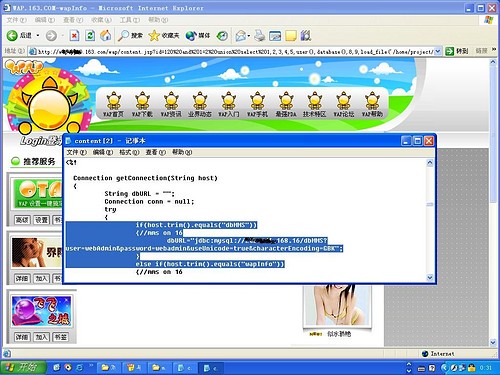This screenshot has height=375, width=500.
Task: Open IE 文件 (File) menu
Action: [x=16, y=20]
